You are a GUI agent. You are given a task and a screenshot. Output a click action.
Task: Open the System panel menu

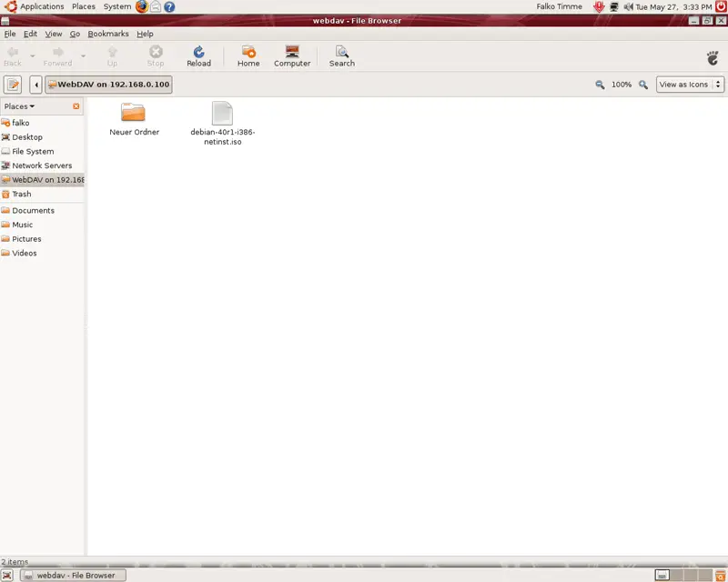click(117, 6)
